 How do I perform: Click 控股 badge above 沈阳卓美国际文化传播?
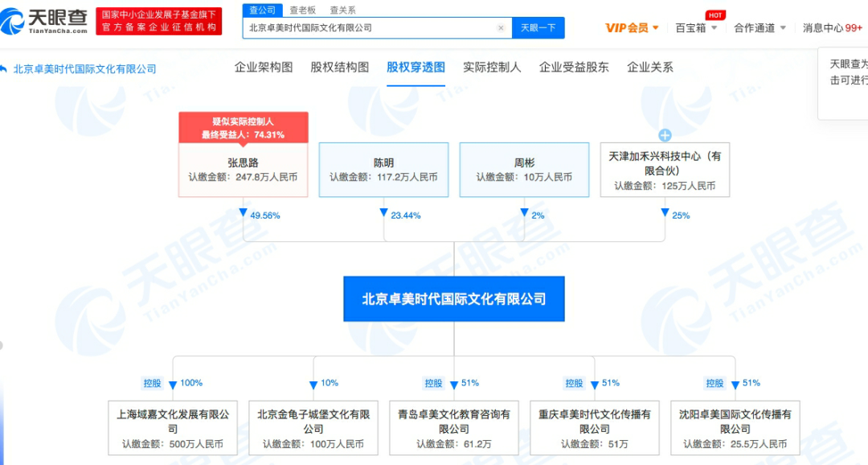coord(714,384)
